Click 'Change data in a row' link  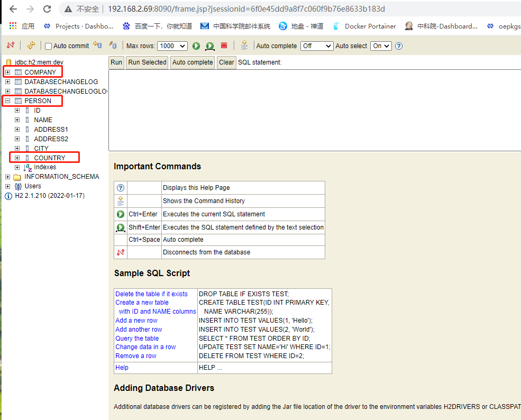[x=145, y=347]
